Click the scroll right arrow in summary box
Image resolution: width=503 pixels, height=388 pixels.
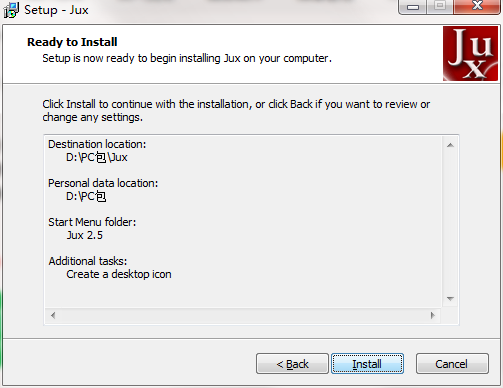coord(432,315)
